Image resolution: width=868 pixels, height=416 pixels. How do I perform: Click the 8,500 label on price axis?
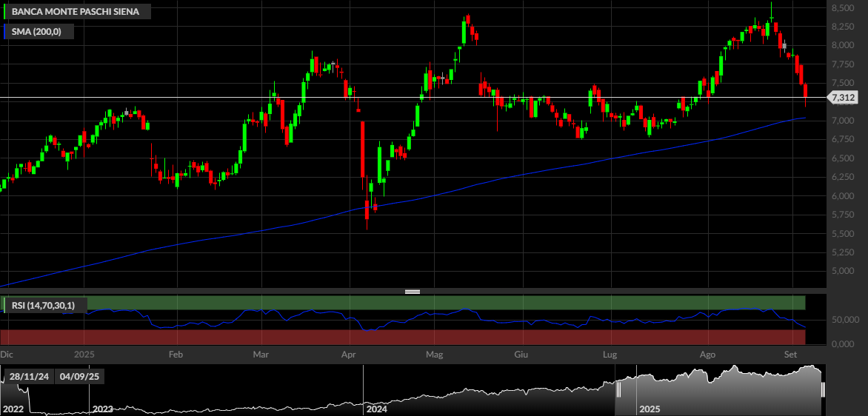pyautogui.click(x=841, y=8)
